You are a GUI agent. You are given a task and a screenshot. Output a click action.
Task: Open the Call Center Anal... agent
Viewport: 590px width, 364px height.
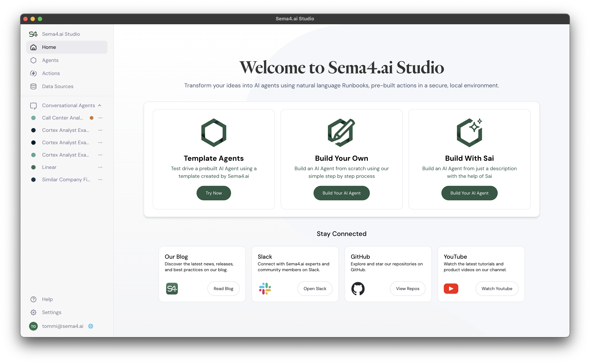[62, 118]
